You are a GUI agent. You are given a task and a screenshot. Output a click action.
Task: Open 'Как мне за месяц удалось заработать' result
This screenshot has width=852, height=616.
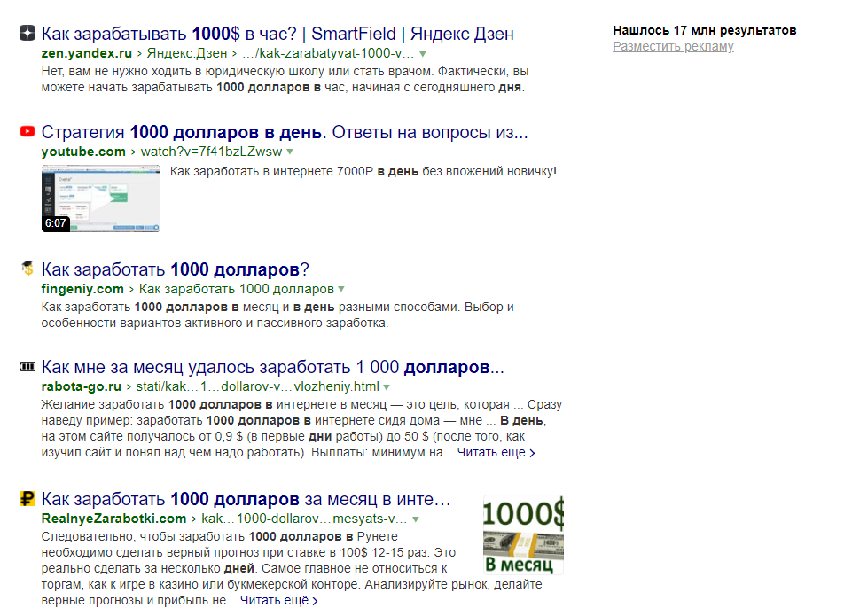[273, 367]
